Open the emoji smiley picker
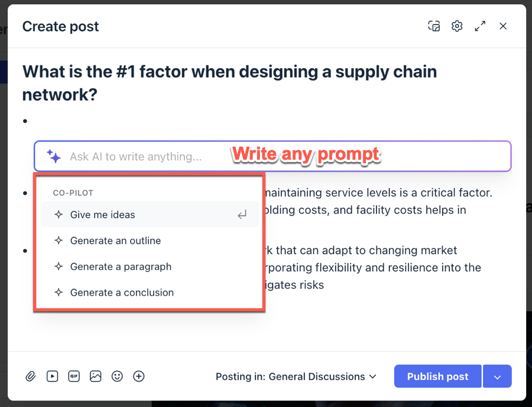The height and width of the screenshot is (407, 532). [117, 376]
